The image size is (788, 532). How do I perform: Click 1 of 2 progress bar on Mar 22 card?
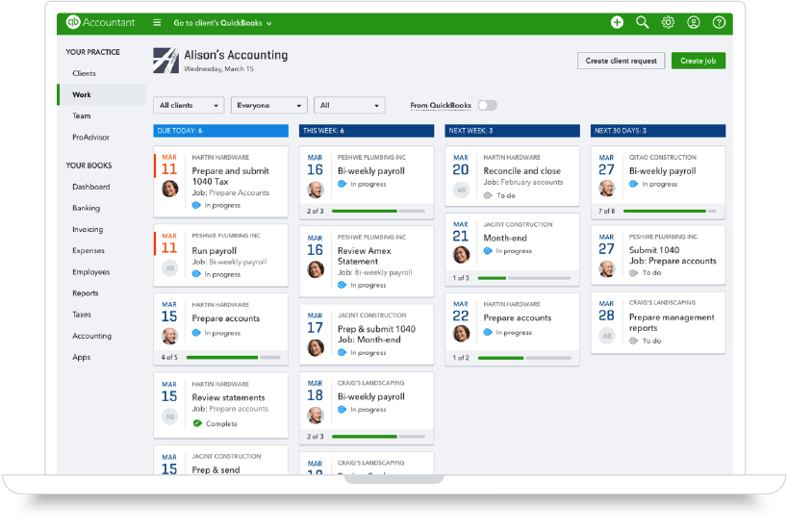(x=524, y=358)
